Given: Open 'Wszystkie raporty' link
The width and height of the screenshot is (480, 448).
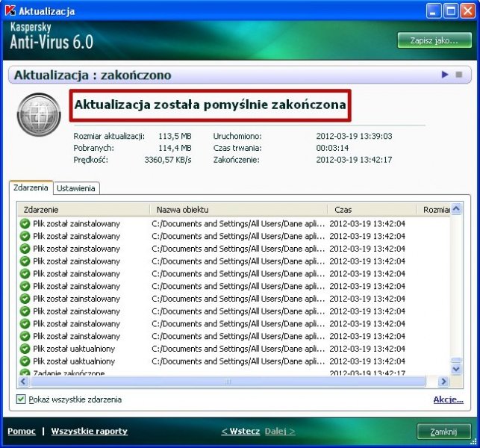Looking at the screenshot, I should pos(89,431).
